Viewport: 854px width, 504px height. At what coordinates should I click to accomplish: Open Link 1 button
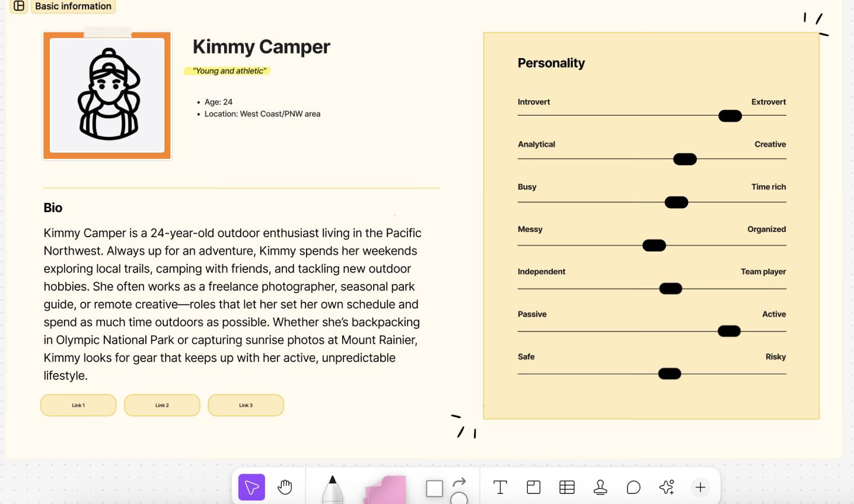(x=78, y=405)
